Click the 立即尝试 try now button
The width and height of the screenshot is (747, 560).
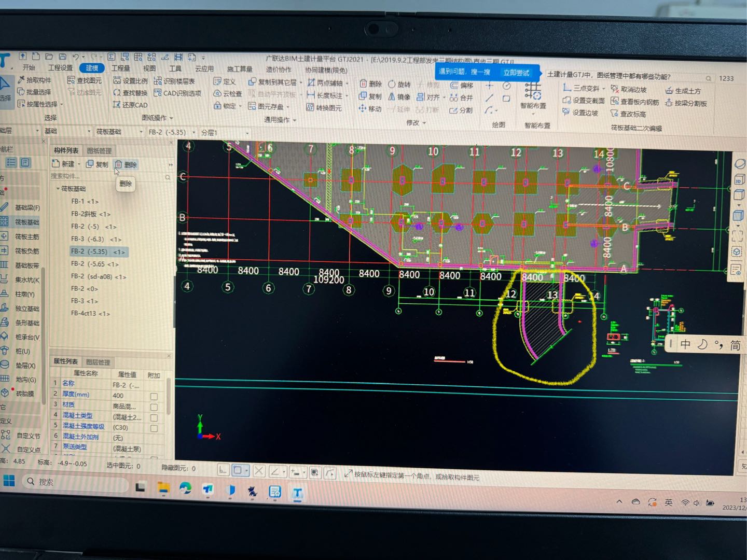(x=516, y=73)
